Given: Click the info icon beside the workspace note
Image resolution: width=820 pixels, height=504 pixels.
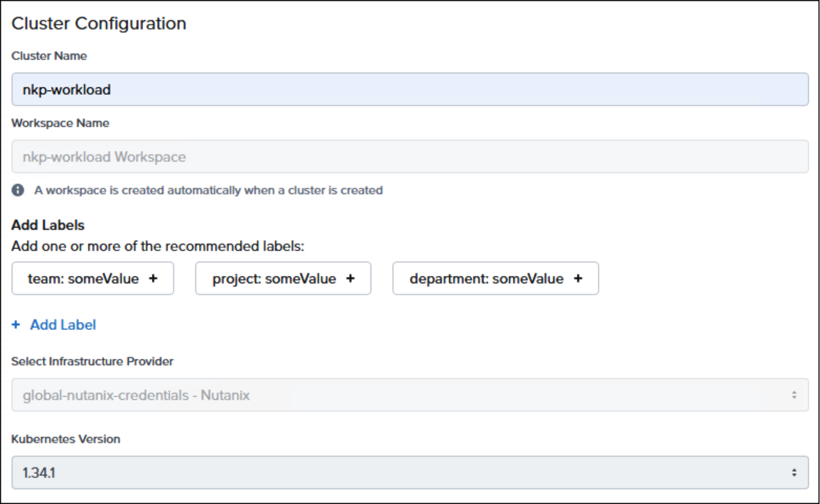Looking at the screenshot, I should (18, 190).
